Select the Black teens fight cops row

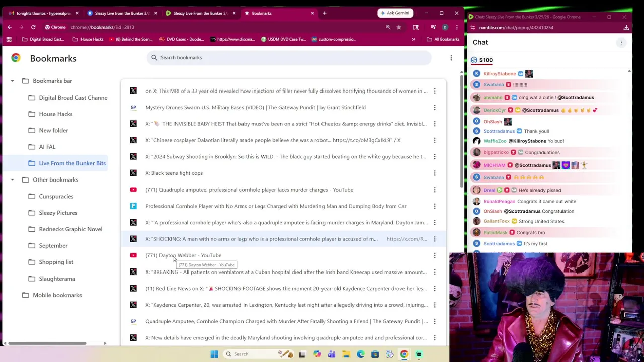pos(283,173)
